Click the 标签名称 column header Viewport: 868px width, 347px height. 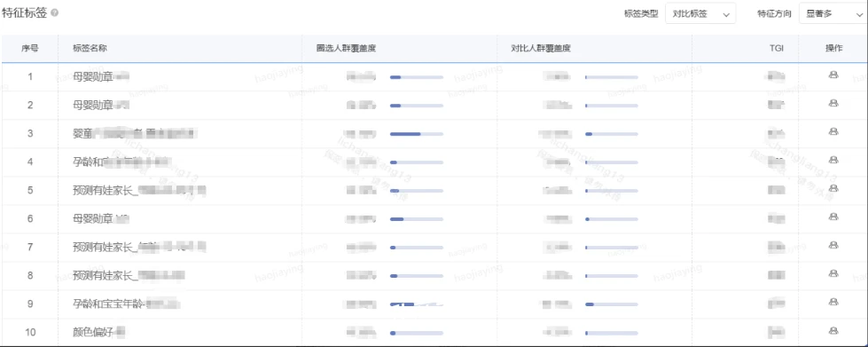(x=90, y=48)
